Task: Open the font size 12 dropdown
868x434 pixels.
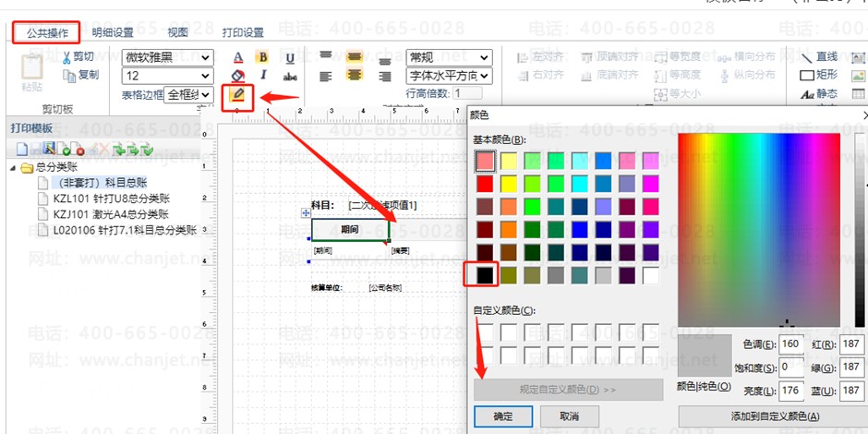Action: 168,76
